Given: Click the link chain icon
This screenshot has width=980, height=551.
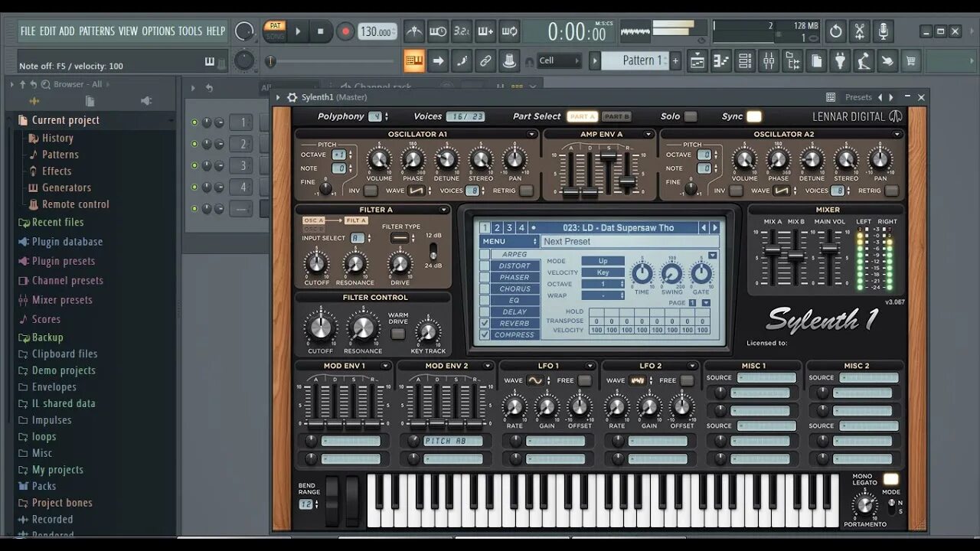Looking at the screenshot, I should click(x=485, y=60).
